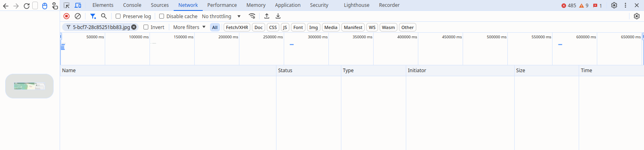Import HAR file with upload arrow
The image size is (644, 150).
pyautogui.click(x=267, y=16)
